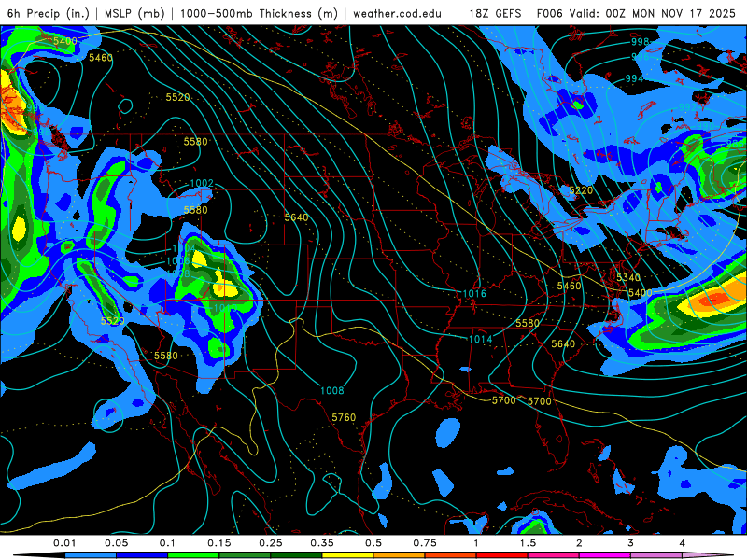747x560 pixels.
Task: Click the '994' isobar label
Action: tap(634, 78)
